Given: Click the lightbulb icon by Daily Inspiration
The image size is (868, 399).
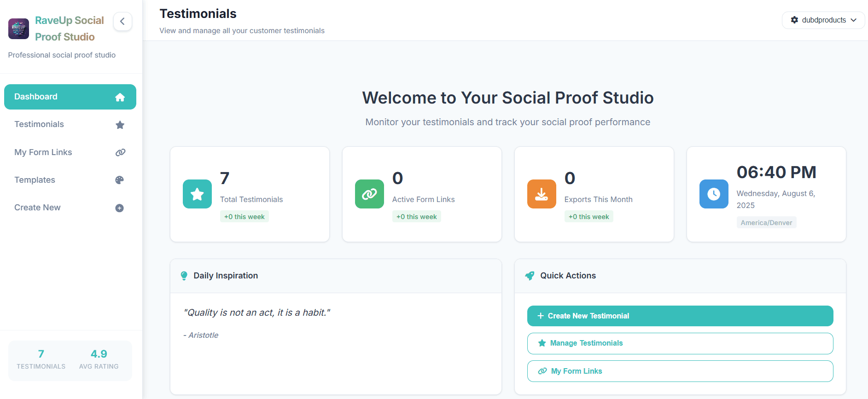Looking at the screenshot, I should click(184, 276).
